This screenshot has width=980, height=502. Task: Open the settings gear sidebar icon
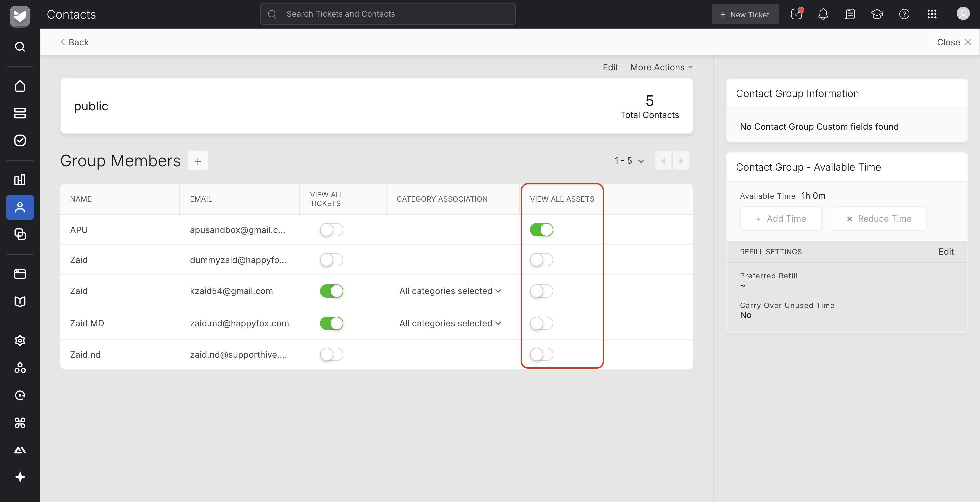pyautogui.click(x=20, y=340)
